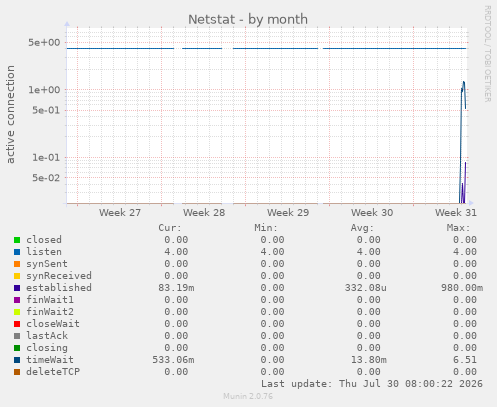Click the brown deleteTCP legend swatch

click(x=17, y=372)
